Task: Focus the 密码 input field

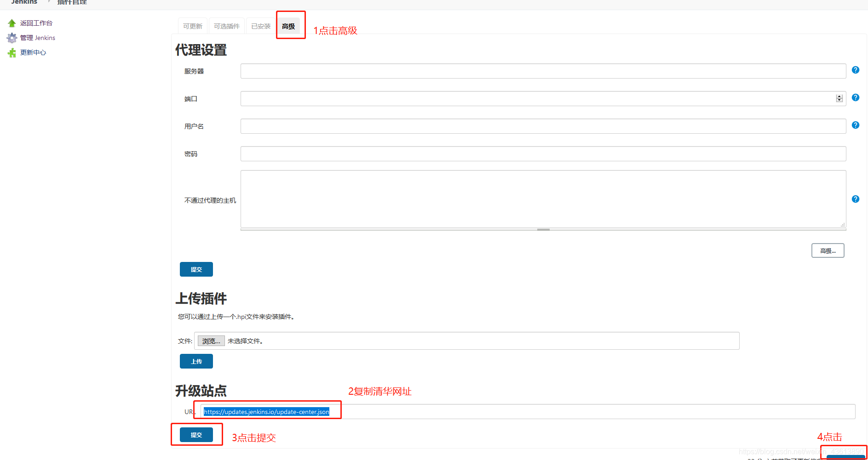Action: click(543, 153)
